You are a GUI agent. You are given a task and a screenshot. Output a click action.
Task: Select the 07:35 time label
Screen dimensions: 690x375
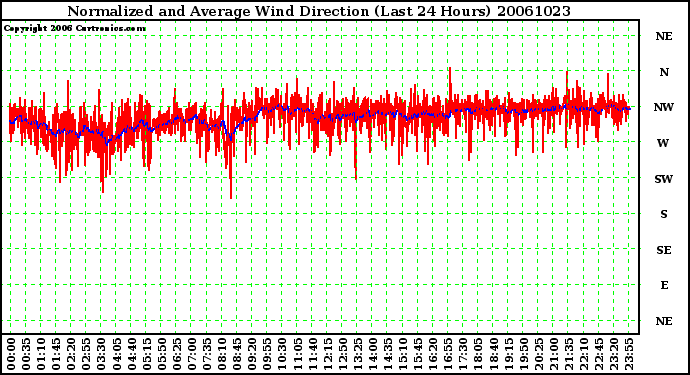click(x=207, y=354)
